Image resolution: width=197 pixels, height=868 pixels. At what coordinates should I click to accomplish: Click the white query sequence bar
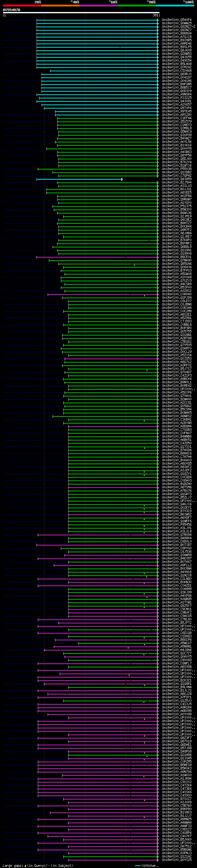point(81,13)
